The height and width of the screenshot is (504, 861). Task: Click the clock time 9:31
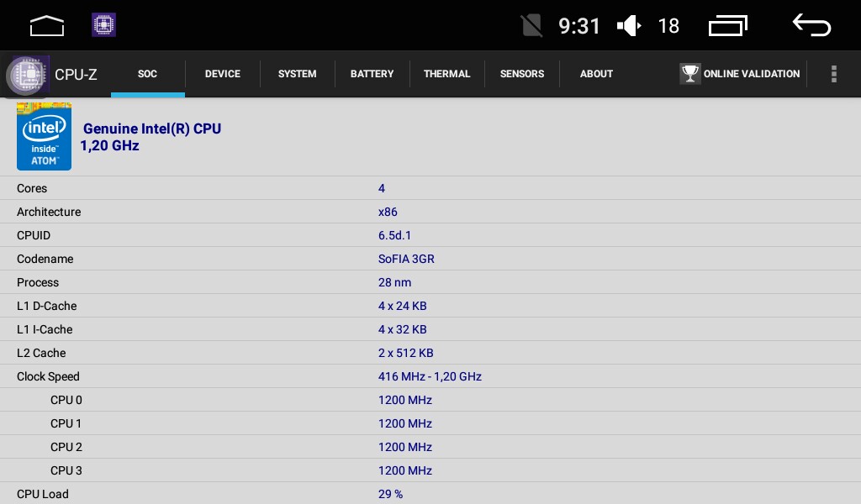tap(578, 26)
